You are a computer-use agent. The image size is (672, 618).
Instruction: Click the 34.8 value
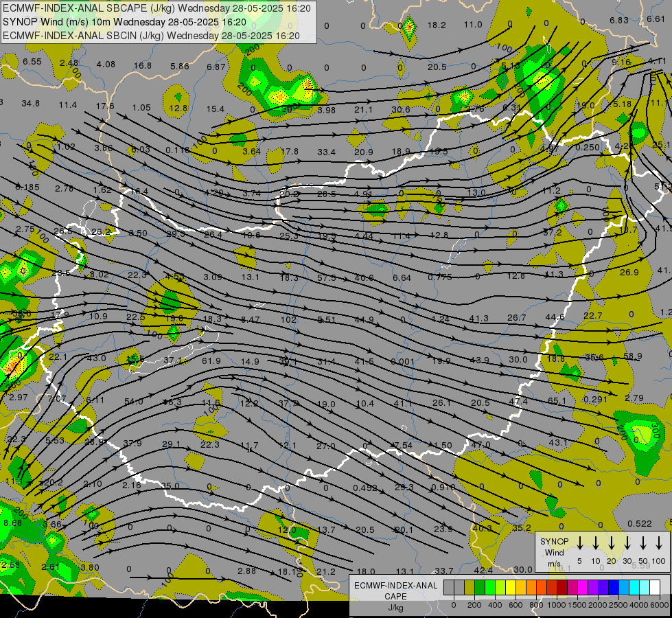pyautogui.click(x=30, y=104)
